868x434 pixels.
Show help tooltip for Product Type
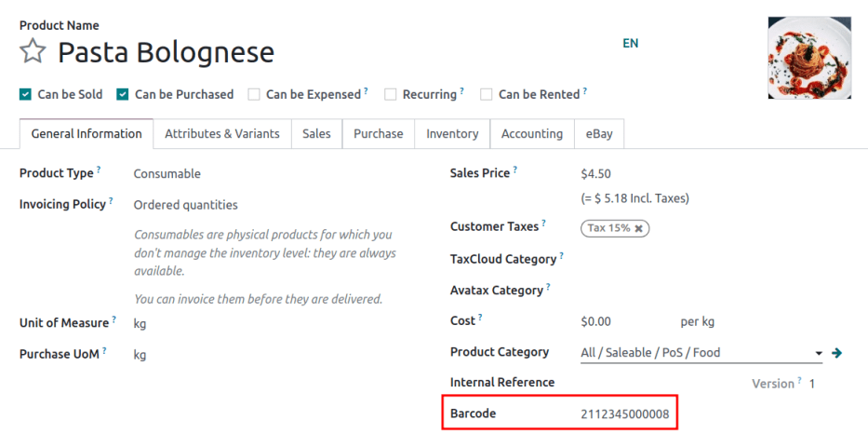pyautogui.click(x=99, y=170)
